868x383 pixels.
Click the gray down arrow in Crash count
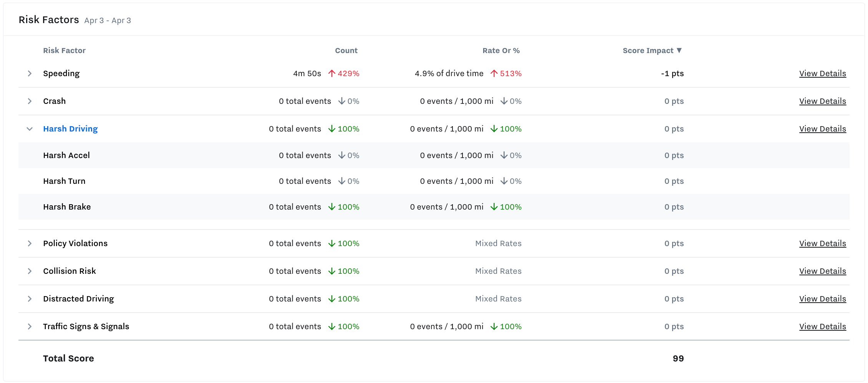click(x=341, y=101)
